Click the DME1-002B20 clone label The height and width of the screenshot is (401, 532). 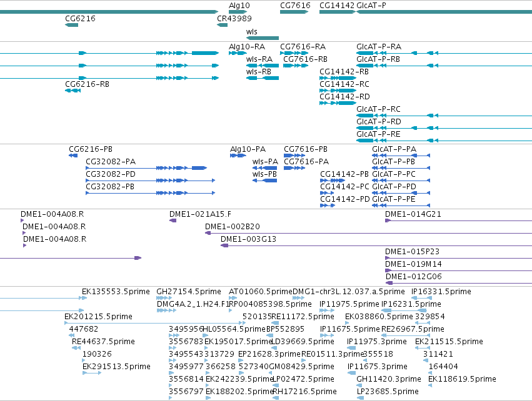[233, 227]
